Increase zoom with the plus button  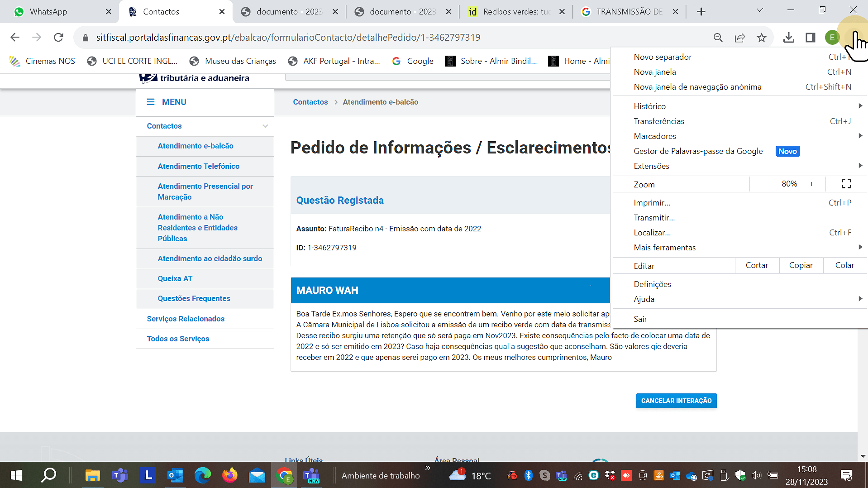[811, 184]
